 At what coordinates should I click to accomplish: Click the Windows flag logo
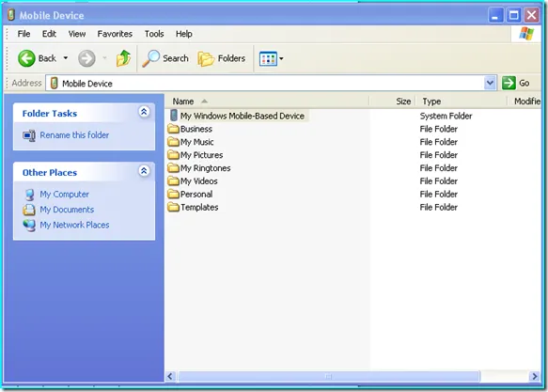click(x=526, y=34)
